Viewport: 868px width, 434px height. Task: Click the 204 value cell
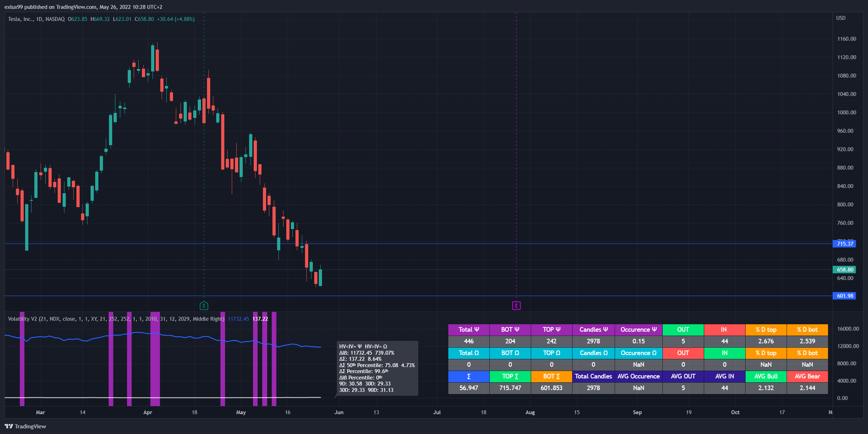(510, 341)
